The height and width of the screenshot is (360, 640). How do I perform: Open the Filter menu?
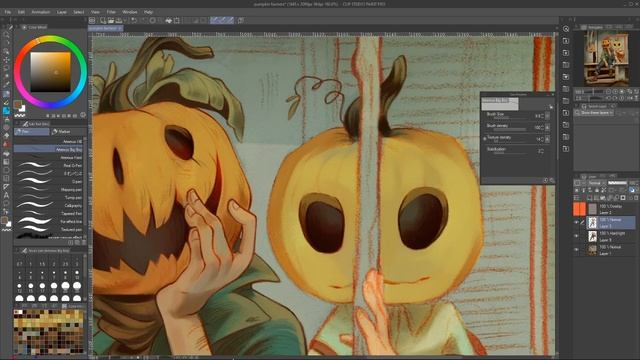[111, 12]
